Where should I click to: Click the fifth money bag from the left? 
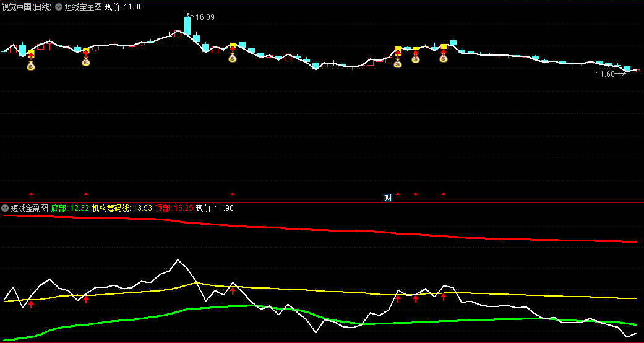[x=416, y=59]
